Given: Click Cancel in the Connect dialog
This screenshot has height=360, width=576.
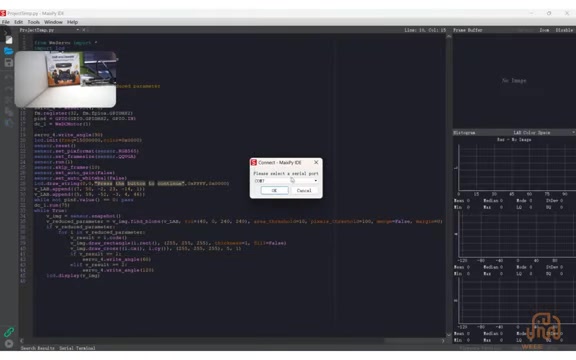Looking at the screenshot, I should [304, 190].
